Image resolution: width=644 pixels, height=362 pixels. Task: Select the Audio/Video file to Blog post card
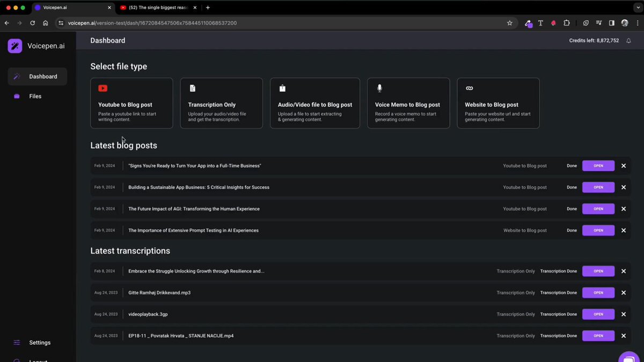coord(315,103)
